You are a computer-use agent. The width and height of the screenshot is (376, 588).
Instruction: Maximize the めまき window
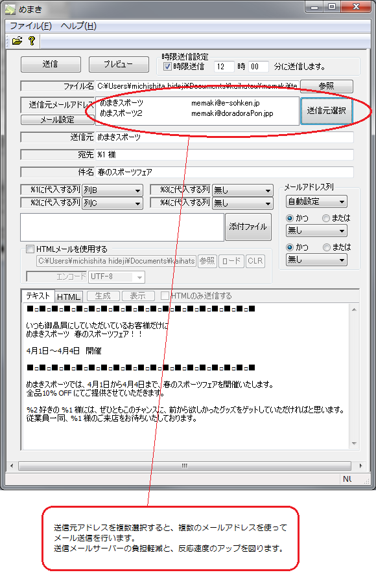click(x=332, y=6)
